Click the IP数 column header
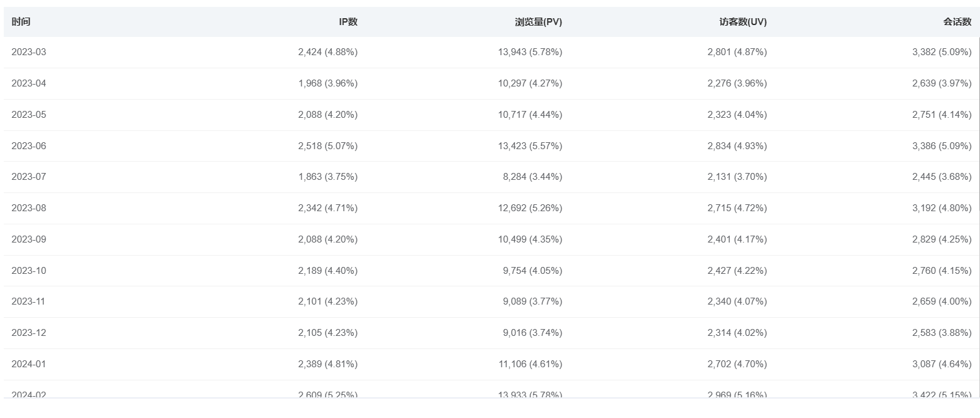Screen dimensions: 980x418 [x=348, y=22]
